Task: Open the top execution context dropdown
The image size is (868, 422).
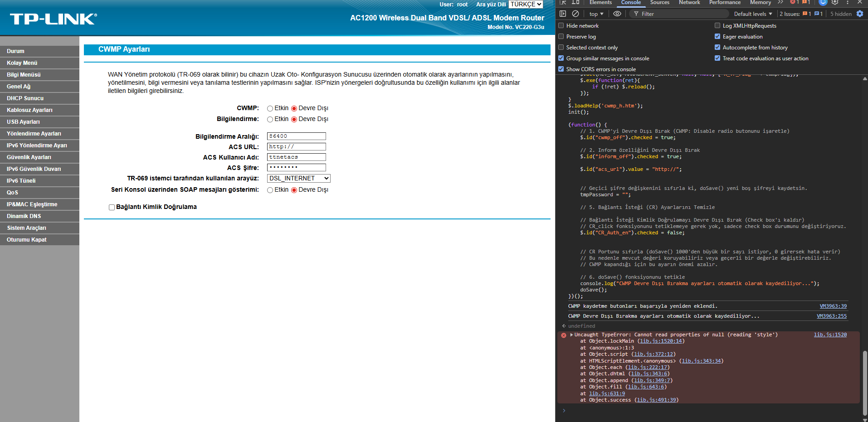Action: [x=596, y=14]
